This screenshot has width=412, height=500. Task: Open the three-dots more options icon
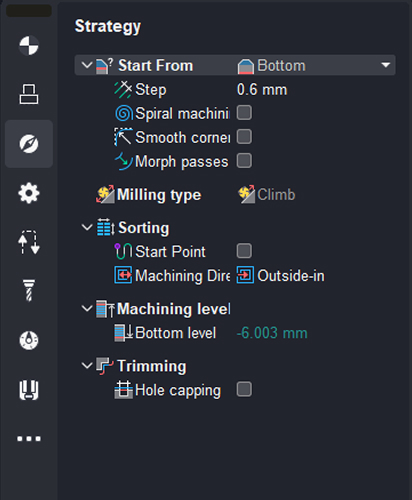click(29, 439)
